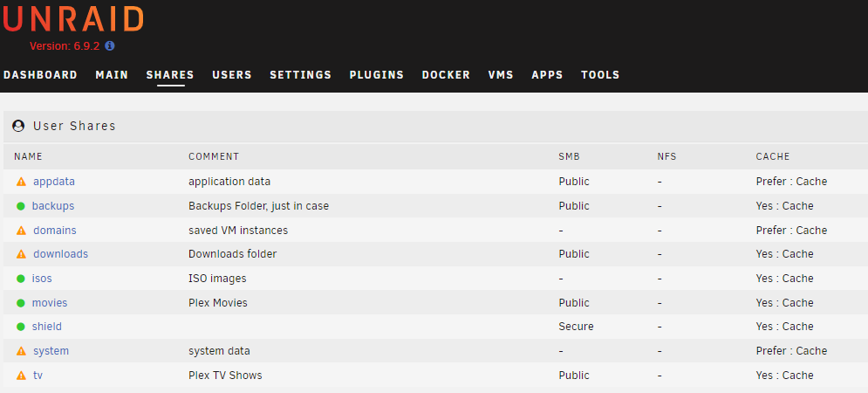
Task: Switch to the Docker tab
Action: tap(446, 75)
